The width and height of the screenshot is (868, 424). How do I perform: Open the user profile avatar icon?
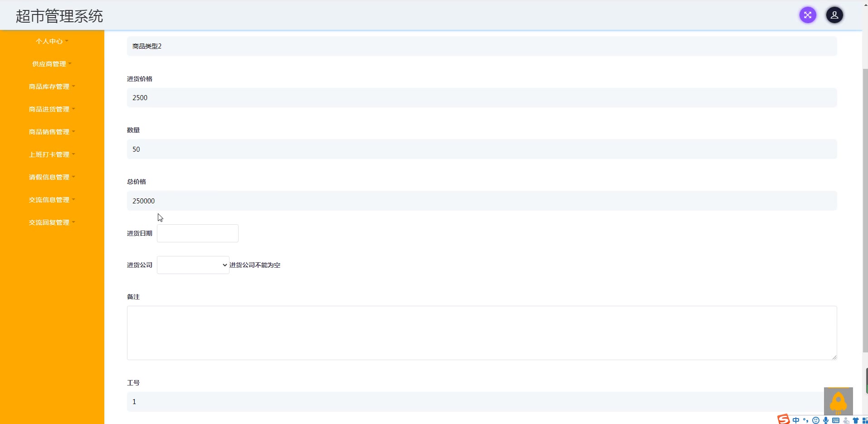pos(834,15)
